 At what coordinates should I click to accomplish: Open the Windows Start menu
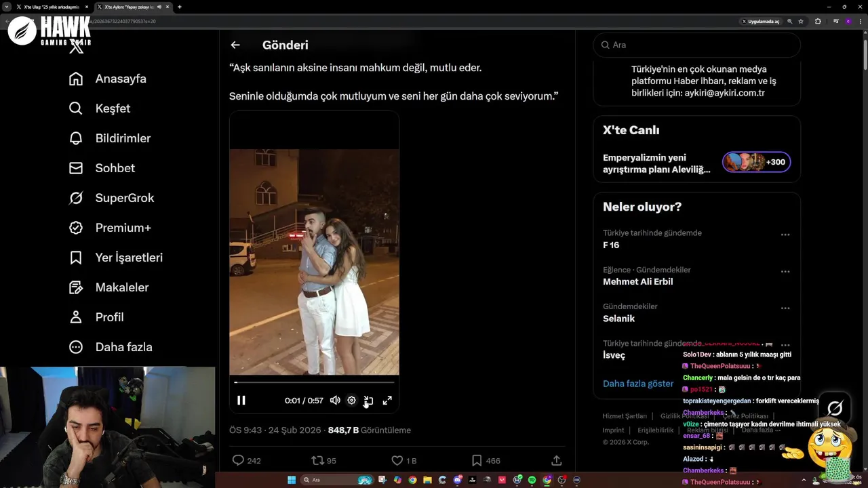coord(292,480)
